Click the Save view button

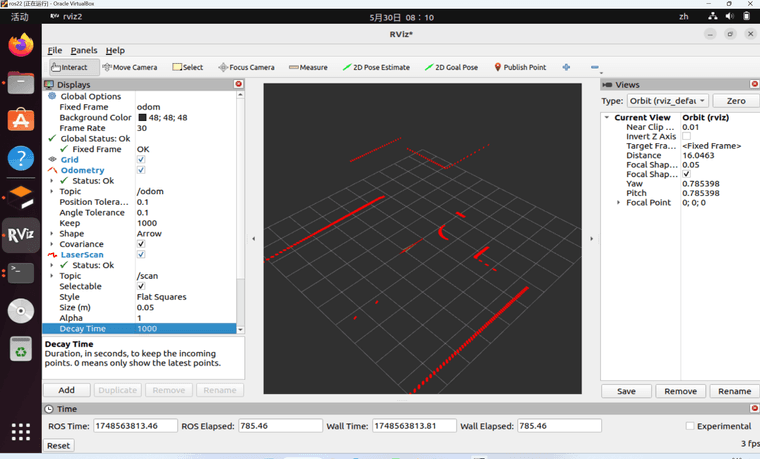point(626,391)
